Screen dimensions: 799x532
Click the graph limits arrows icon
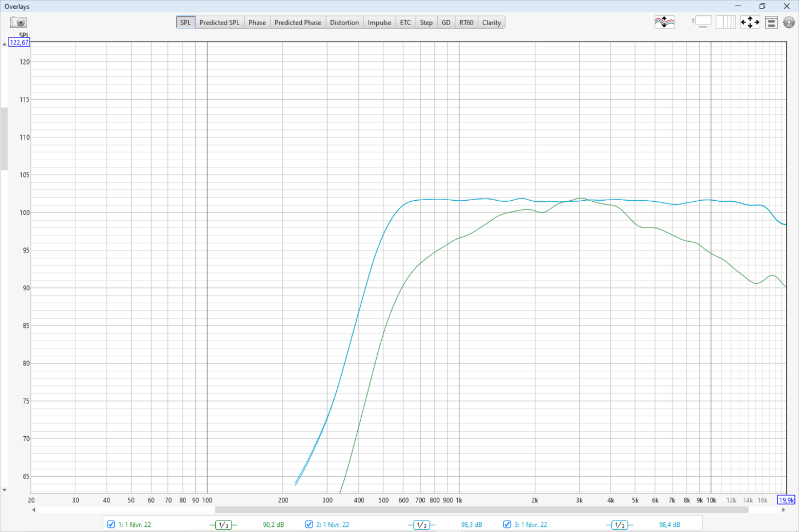tap(750, 22)
